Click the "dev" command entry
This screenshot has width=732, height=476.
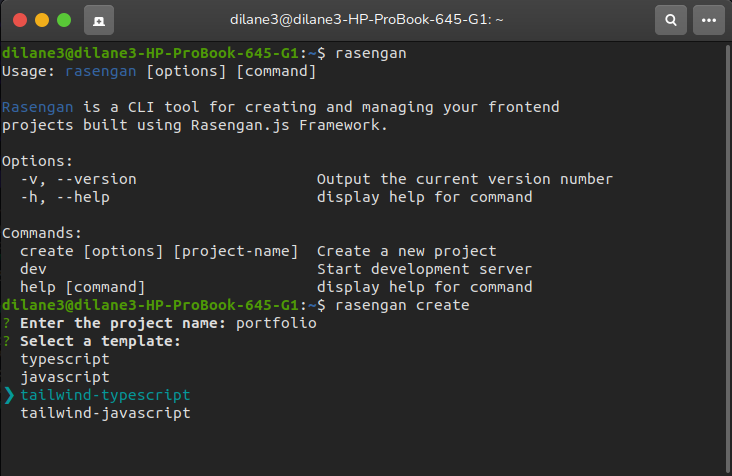click(33, 269)
